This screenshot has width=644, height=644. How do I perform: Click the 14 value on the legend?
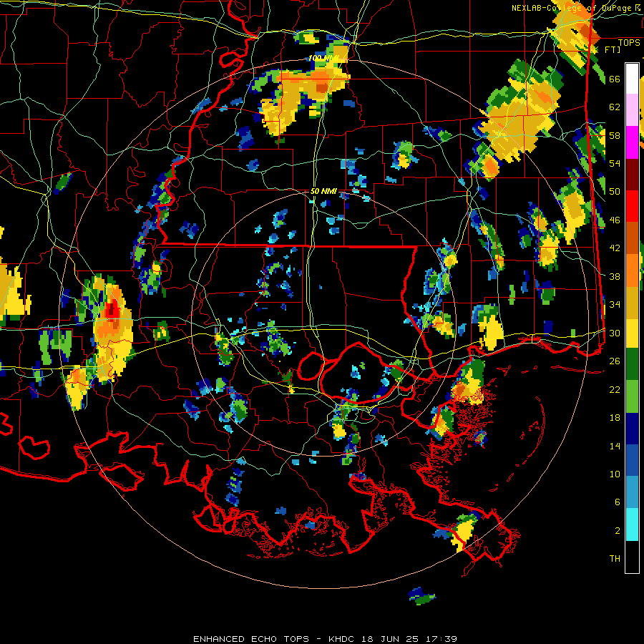click(615, 446)
